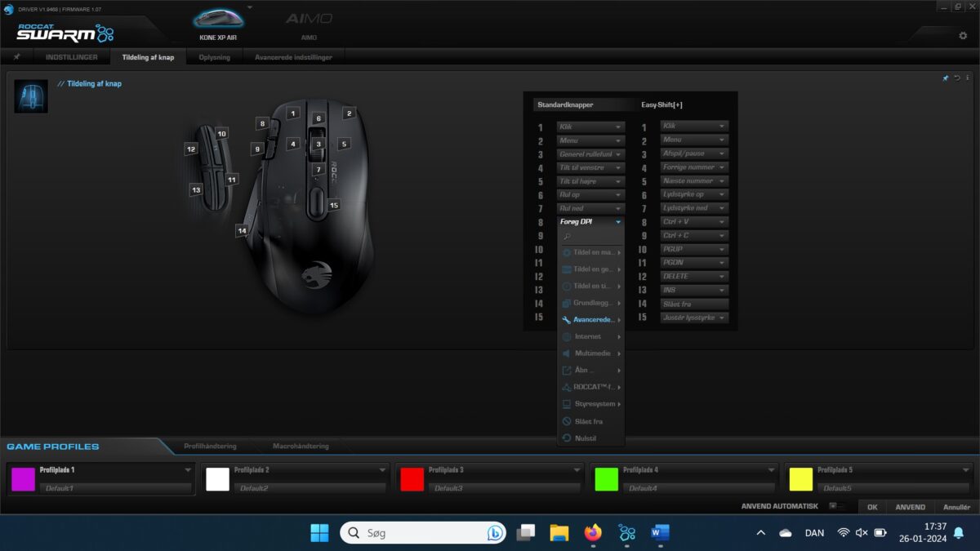Expand the Profilplads 1 dropdown arrow
The image size is (980, 551).
point(188,470)
